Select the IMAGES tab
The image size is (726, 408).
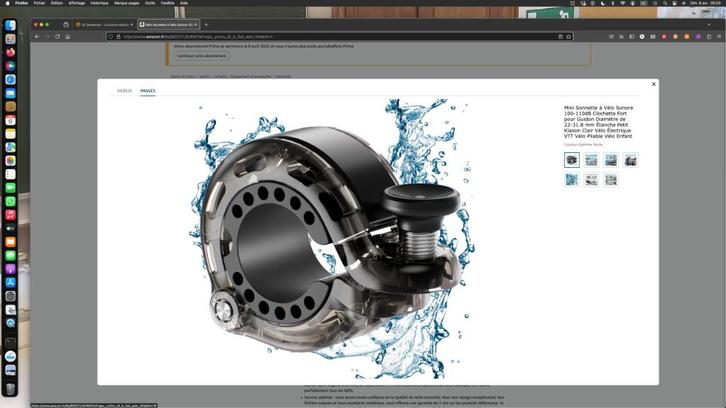[148, 91]
